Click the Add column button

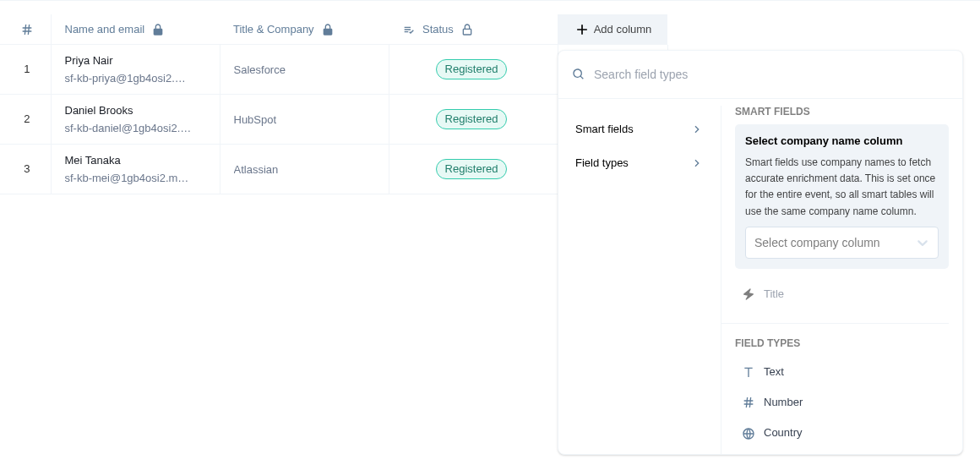[x=612, y=30]
